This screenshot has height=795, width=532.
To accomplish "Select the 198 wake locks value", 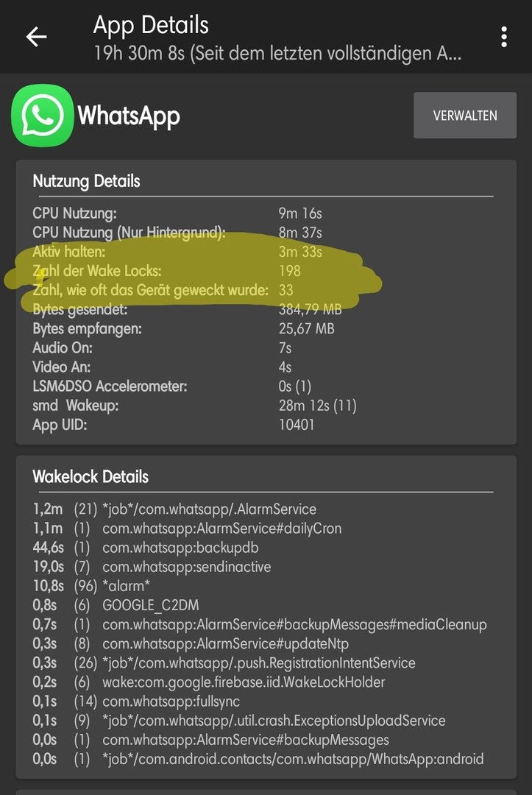I will coord(289,271).
